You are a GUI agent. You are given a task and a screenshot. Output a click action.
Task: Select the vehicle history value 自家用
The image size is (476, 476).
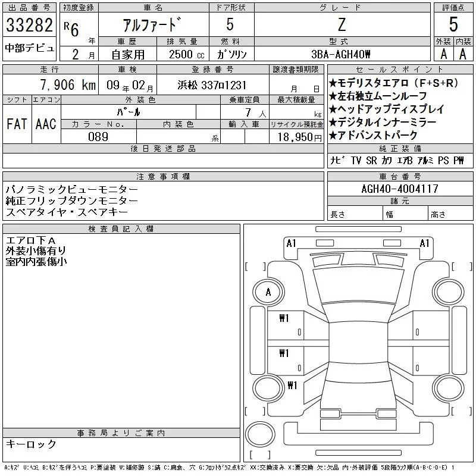[x=128, y=55]
